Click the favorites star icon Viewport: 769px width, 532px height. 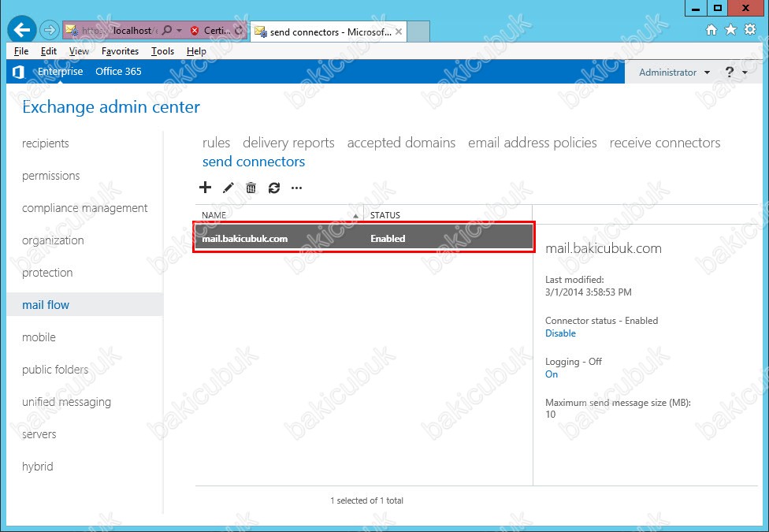[730, 29]
